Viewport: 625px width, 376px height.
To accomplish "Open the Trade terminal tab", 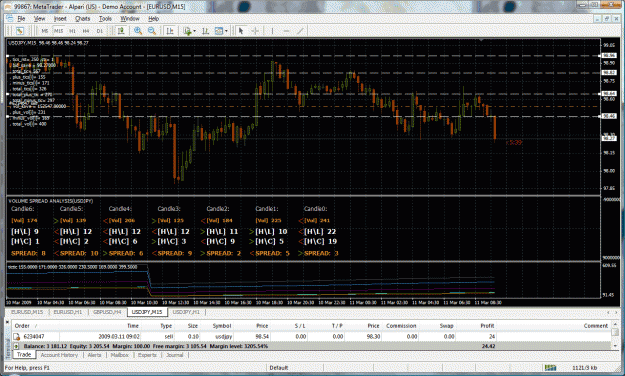I will coord(24,354).
